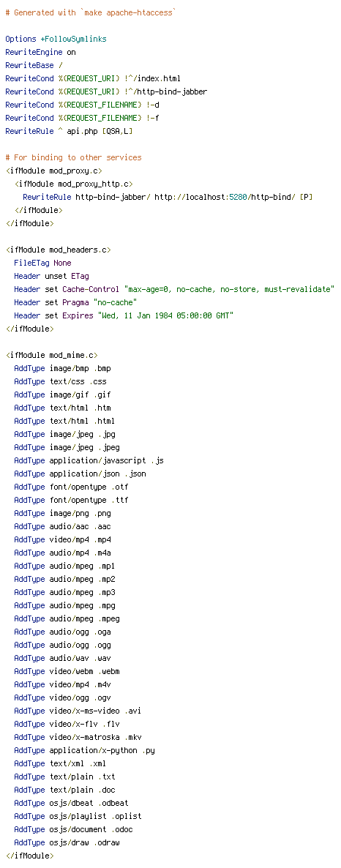Click the 'Options +FollowSymlinks' line
The image size is (341, 868).
click(x=56, y=40)
